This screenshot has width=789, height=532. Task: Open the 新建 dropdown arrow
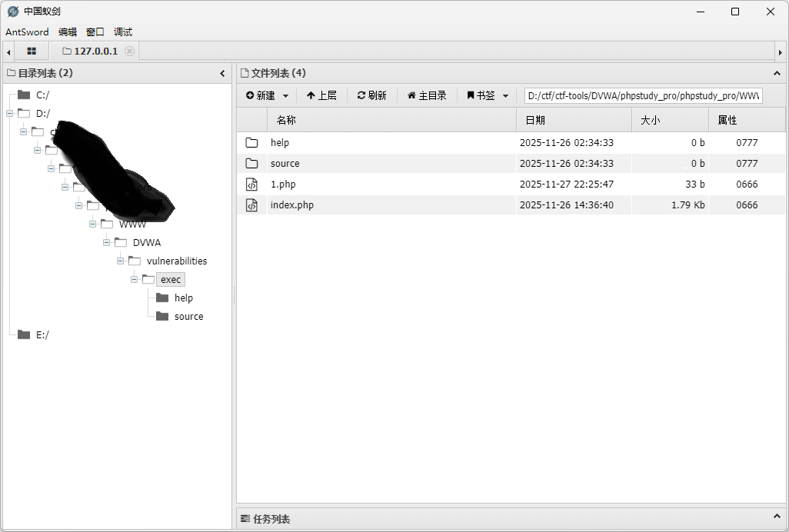[285, 95]
